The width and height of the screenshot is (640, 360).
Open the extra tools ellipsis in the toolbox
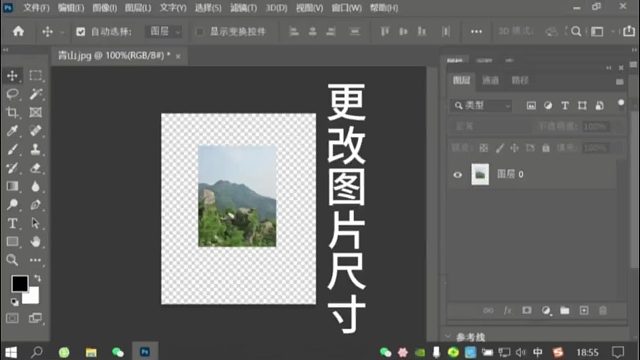36,260
